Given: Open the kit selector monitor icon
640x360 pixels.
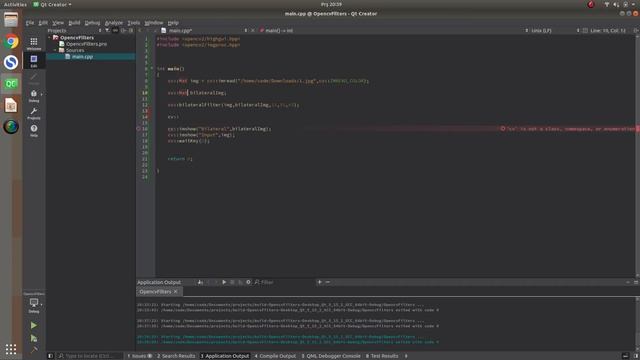Looking at the screenshot, I should pos(34,304).
